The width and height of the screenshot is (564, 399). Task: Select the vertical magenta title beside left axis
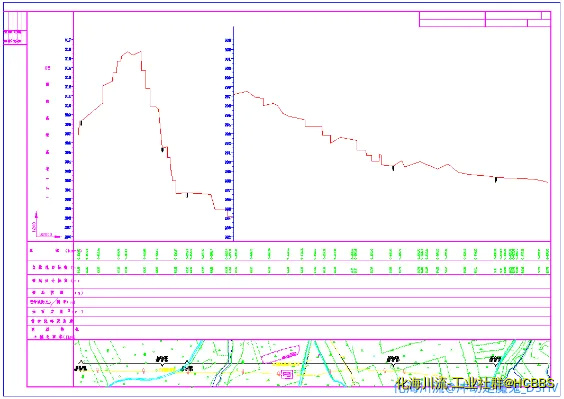click(x=47, y=132)
